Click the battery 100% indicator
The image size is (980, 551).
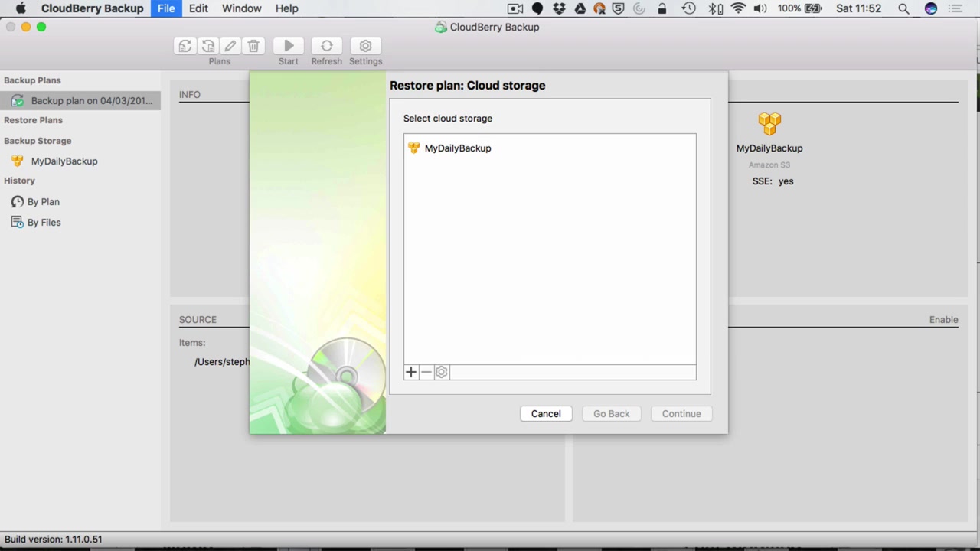(799, 8)
